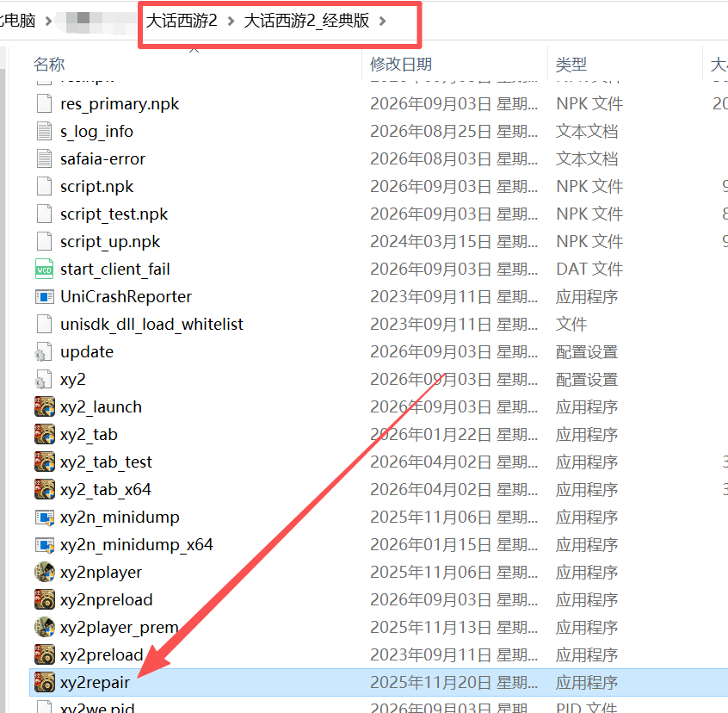Click 配置设置 type in update row
Screen dimensions: 728x713
click(x=587, y=352)
